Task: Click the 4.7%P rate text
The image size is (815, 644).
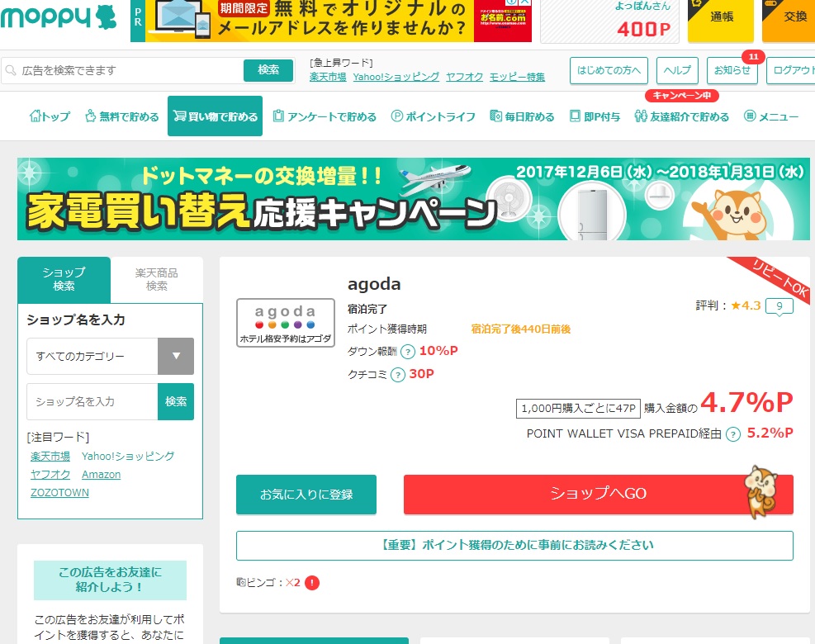Action: [746, 402]
